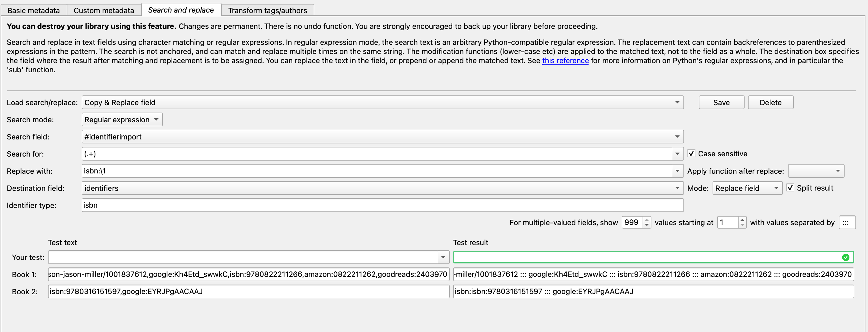Open the this reference link
This screenshot has height=332, width=868.
pyautogui.click(x=565, y=61)
